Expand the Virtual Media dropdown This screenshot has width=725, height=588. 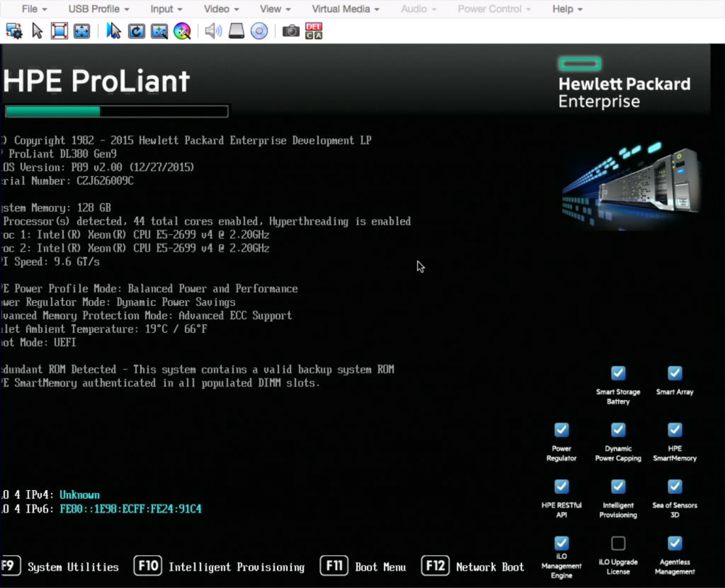(345, 9)
